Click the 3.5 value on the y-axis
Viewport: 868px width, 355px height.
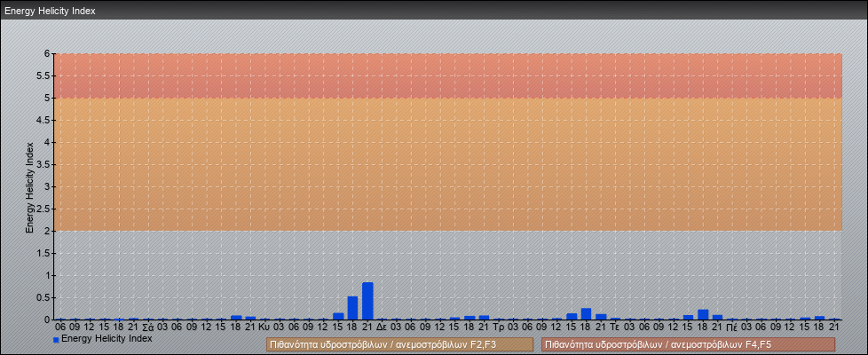(x=43, y=164)
